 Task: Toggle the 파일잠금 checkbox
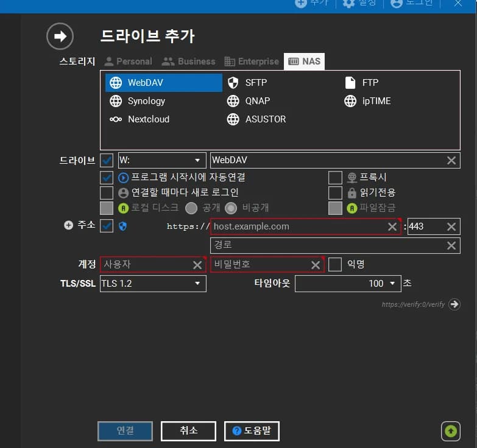(335, 208)
